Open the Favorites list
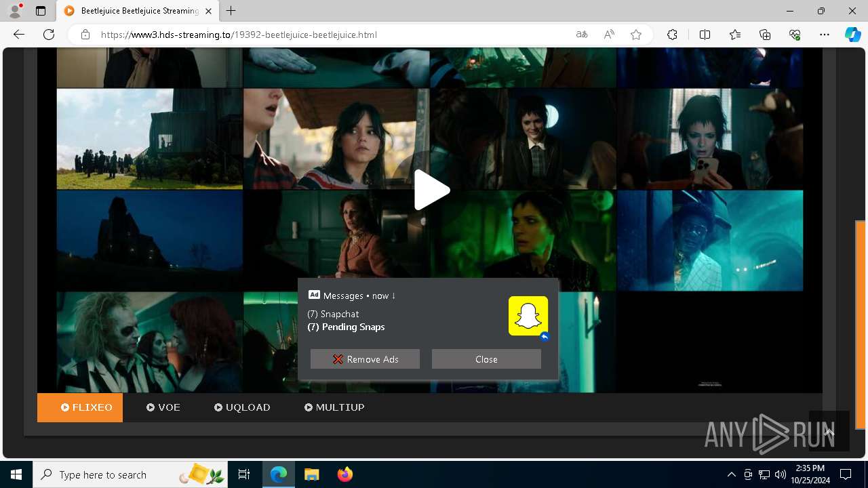The image size is (868, 488). pyautogui.click(x=735, y=35)
